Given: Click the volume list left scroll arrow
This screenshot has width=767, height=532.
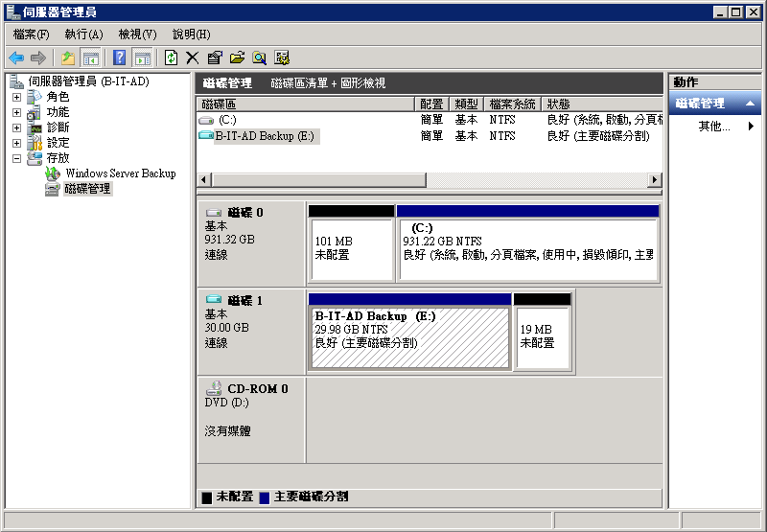Looking at the screenshot, I should click(x=204, y=180).
